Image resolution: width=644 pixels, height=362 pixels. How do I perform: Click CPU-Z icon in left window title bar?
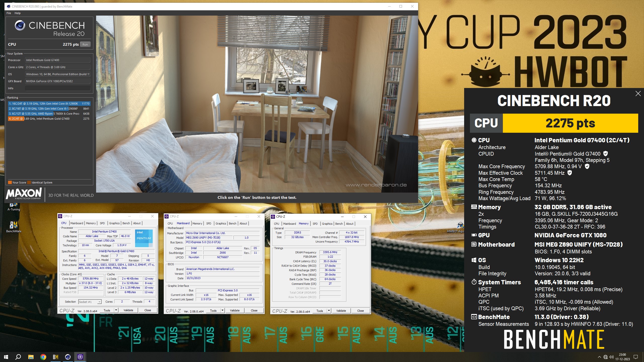click(x=60, y=216)
